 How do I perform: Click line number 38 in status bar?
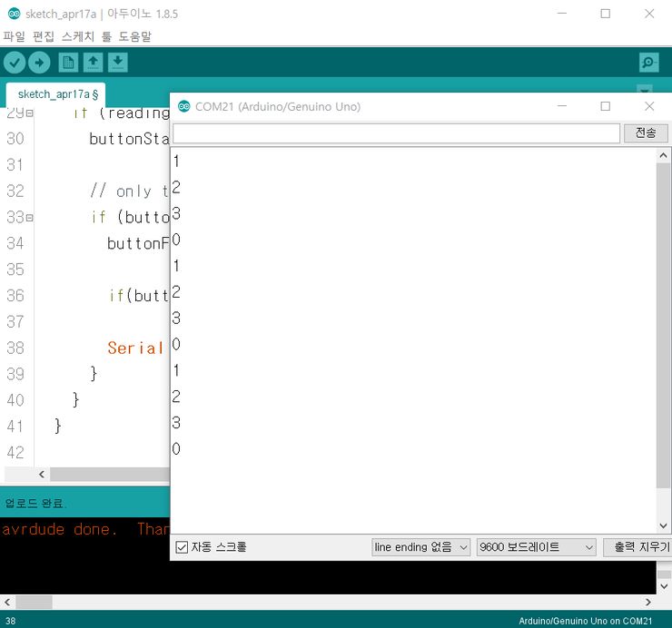pos(11,621)
